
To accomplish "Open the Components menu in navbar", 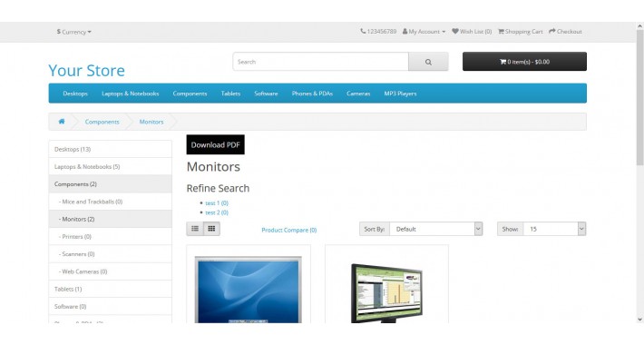I will point(190,94).
